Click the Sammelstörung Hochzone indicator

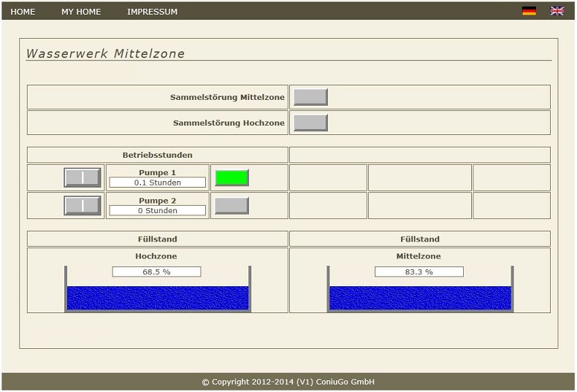click(x=310, y=123)
